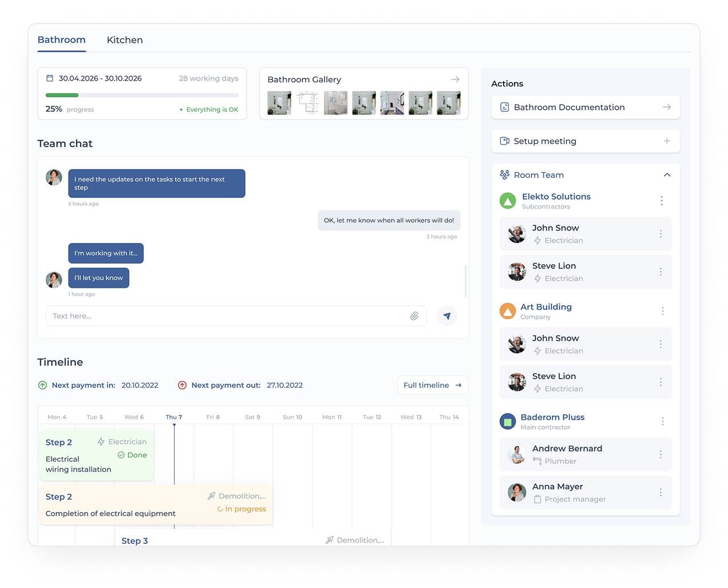The height and width of the screenshot is (588, 728).
Task: Click the Done status on Step 2
Action: pos(132,455)
